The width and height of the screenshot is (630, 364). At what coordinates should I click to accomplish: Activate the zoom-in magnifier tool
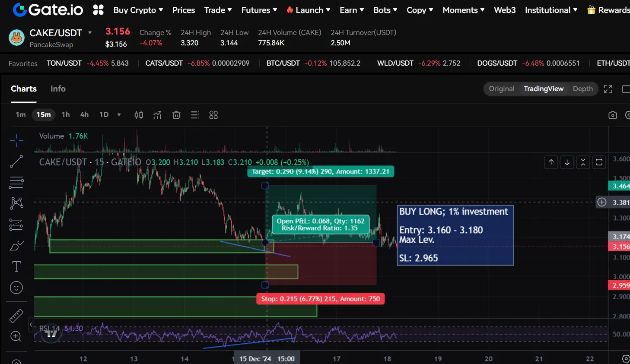coord(16,336)
